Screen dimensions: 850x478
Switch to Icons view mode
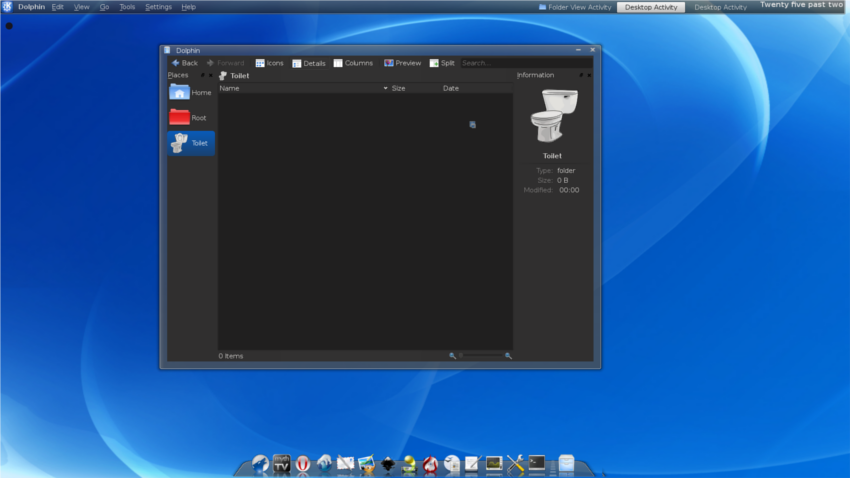pos(269,63)
